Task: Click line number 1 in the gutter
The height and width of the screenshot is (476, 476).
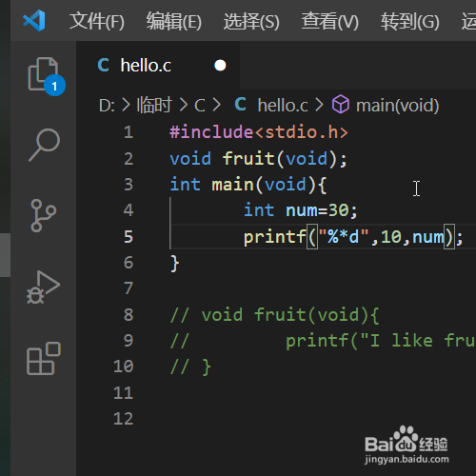Action: (x=129, y=132)
